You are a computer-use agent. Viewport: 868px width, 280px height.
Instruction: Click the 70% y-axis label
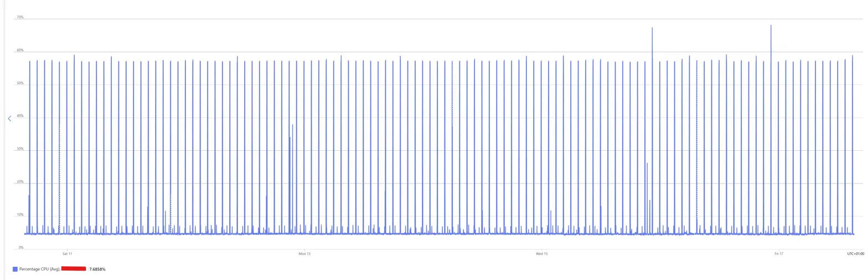click(x=20, y=18)
